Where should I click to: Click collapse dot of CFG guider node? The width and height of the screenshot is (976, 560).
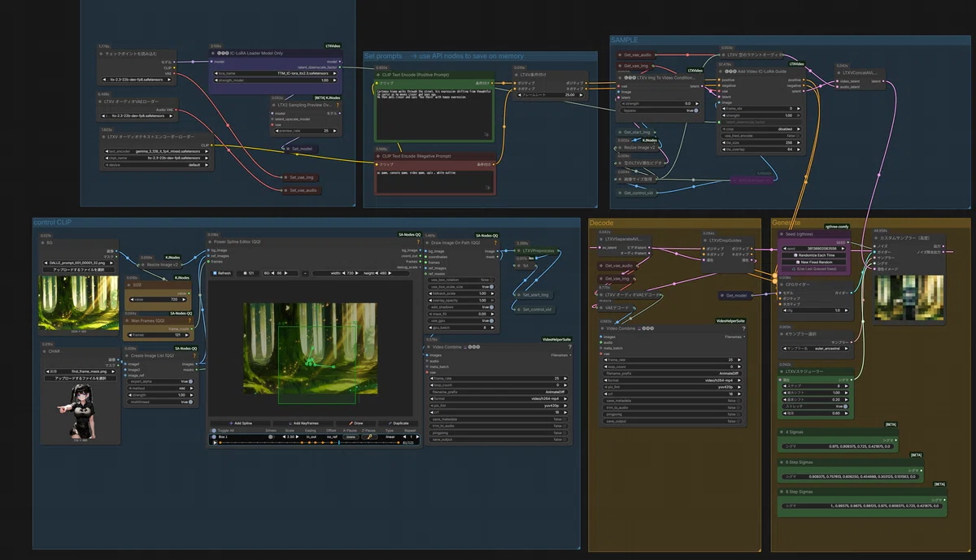(781, 284)
